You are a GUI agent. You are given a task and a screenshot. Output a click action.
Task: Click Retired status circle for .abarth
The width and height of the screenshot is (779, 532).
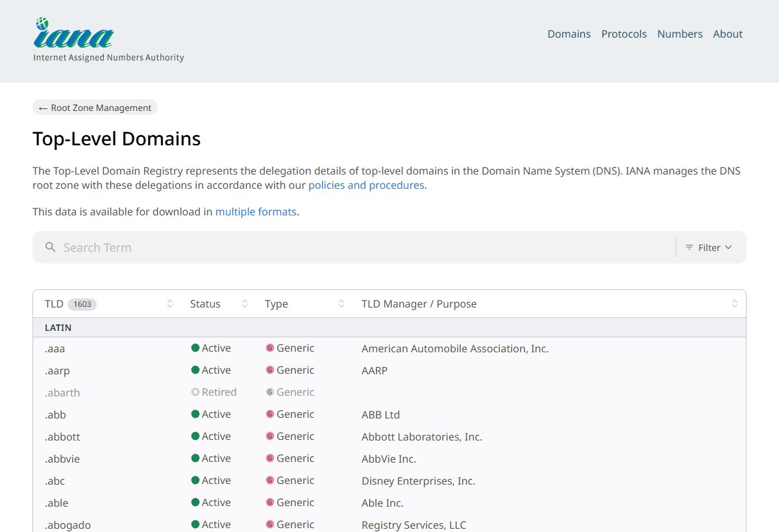coord(195,393)
